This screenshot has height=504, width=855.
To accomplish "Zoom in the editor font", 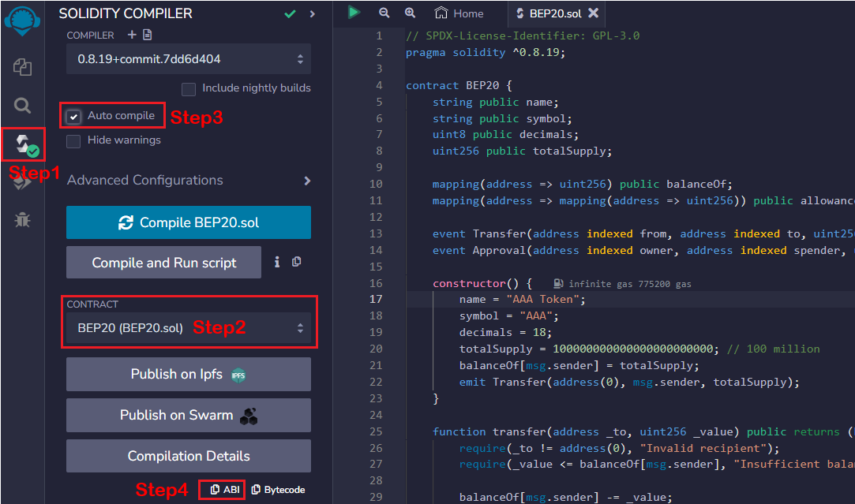I will click(410, 13).
